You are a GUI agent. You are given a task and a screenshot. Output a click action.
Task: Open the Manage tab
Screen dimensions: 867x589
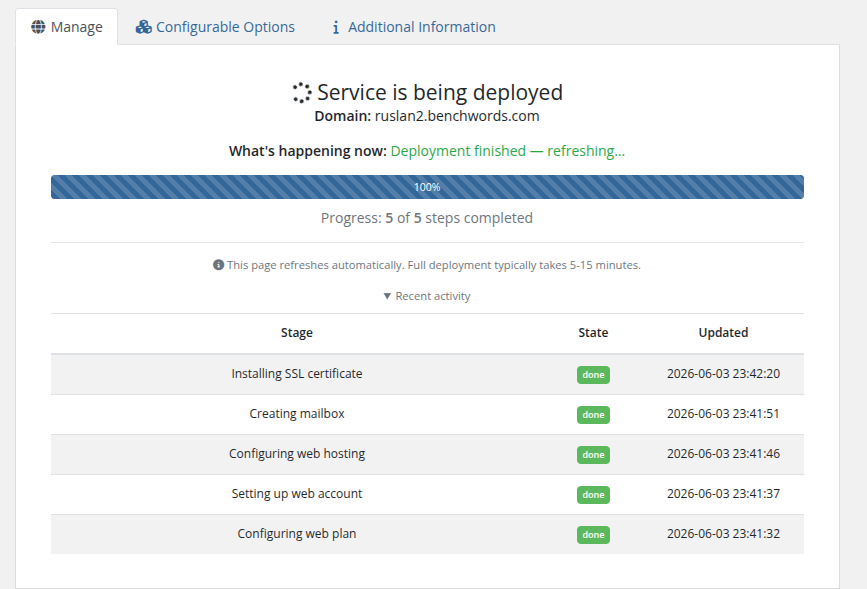point(66,27)
